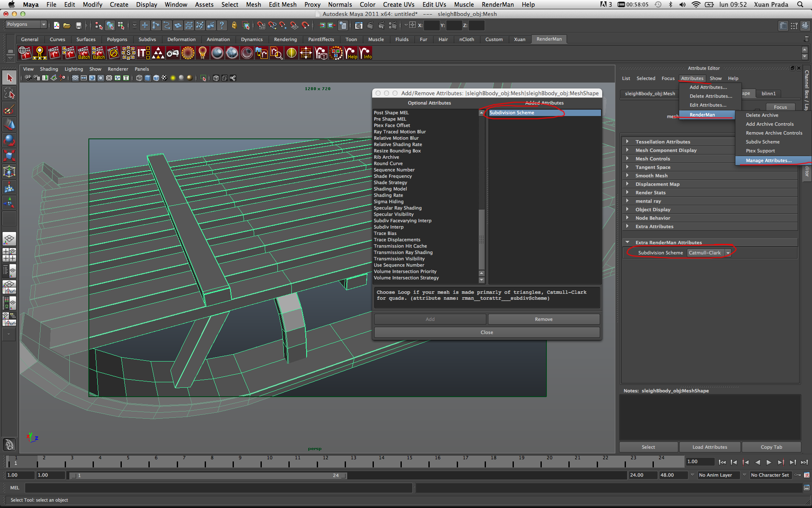Click the playback range slider bar
812x508 pixels.
tap(208, 475)
